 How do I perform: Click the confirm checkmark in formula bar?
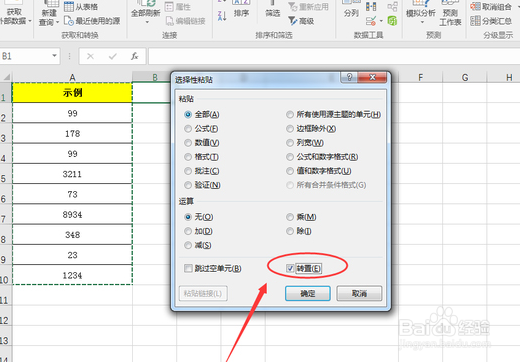[113, 56]
